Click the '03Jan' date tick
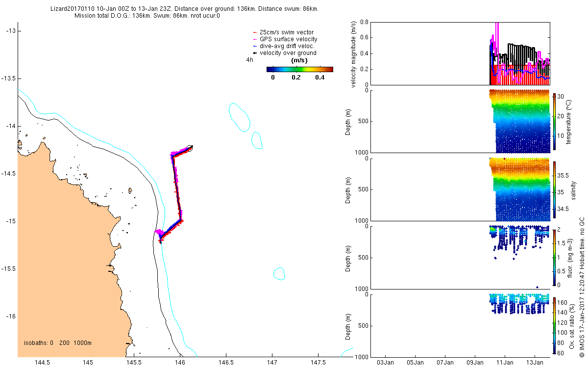588x368 pixels. (386, 363)
